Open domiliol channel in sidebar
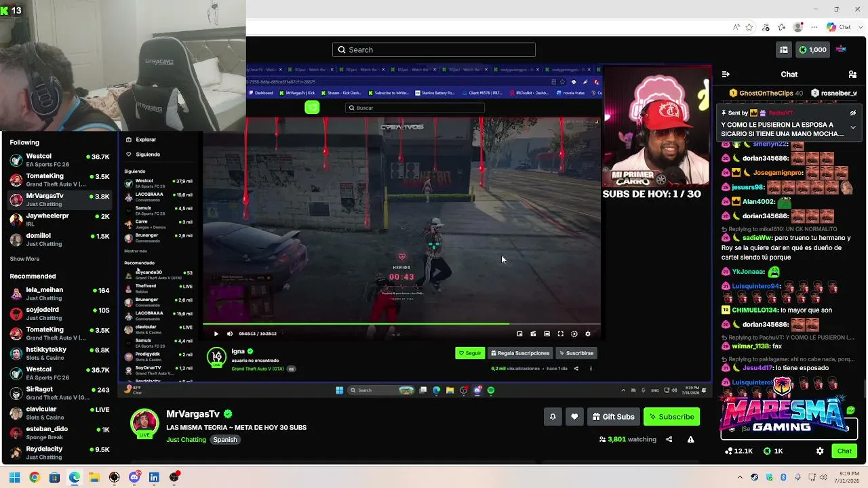 [59, 239]
